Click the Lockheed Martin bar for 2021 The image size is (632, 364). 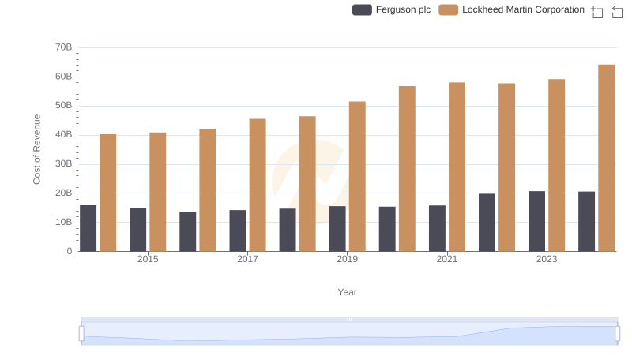coord(457,167)
